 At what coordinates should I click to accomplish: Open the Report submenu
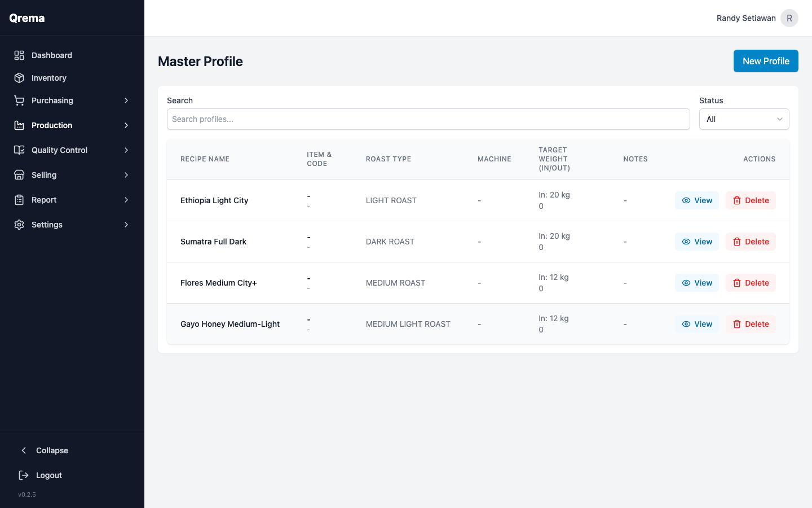[126, 199]
